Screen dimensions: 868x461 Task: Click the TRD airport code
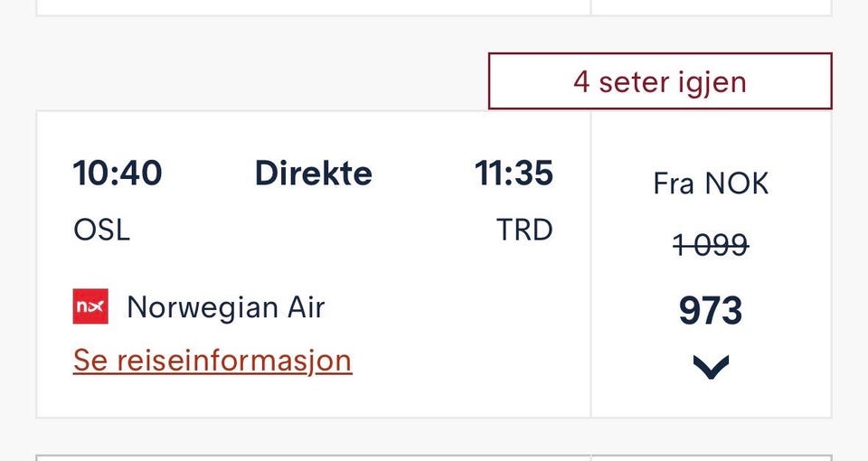[x=524, y=230]
